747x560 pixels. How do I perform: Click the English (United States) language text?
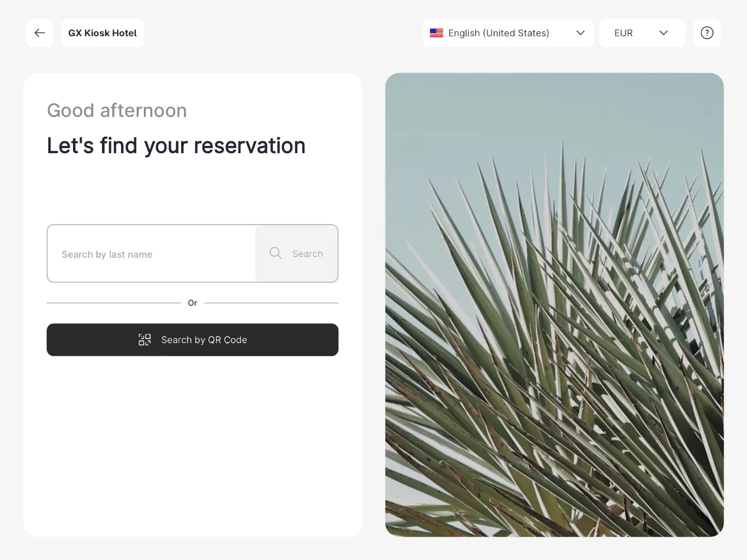pyautogui.click(x=498, y=33)
